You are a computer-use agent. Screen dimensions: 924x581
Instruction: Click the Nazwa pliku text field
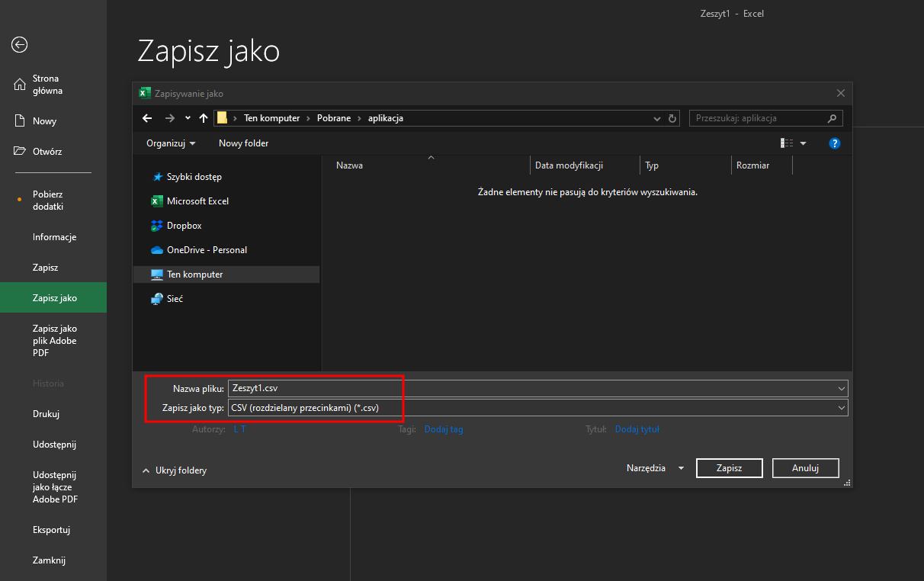pyautogui.click(x=534, y=388)
